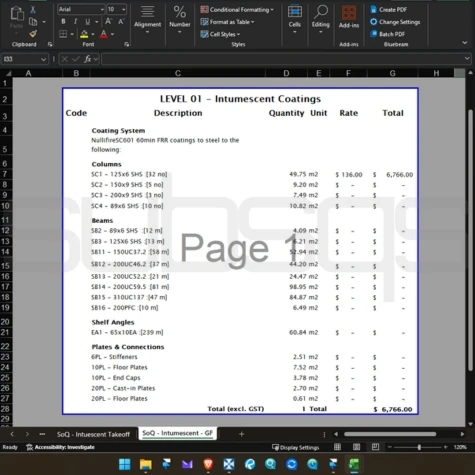Switch to Normal view icon
475x475 pixels.
point(337,447)
